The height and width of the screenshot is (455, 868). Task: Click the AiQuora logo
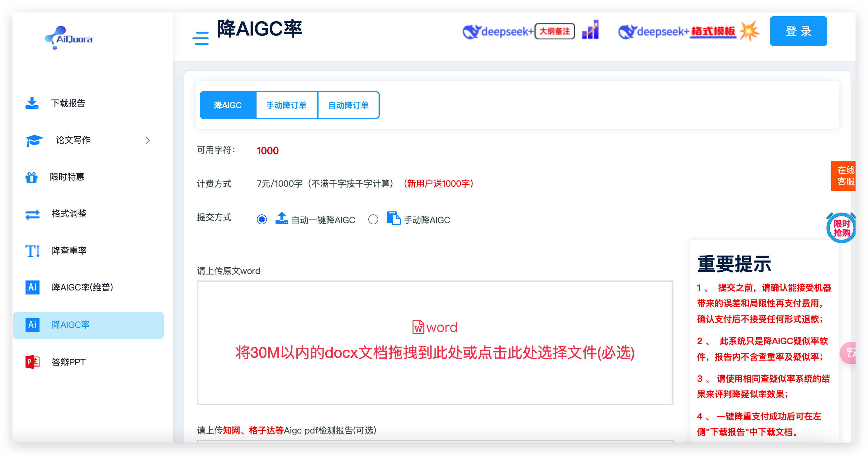(69, 38)
